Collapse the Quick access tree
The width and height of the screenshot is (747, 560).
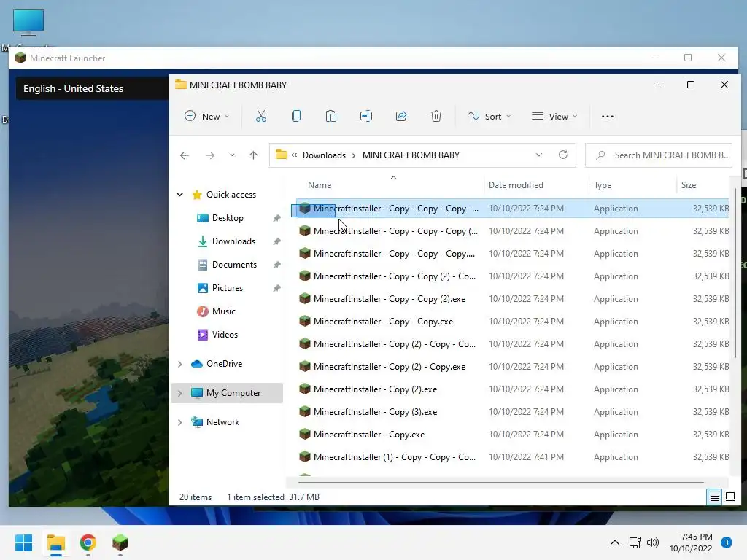coord(180,194)
